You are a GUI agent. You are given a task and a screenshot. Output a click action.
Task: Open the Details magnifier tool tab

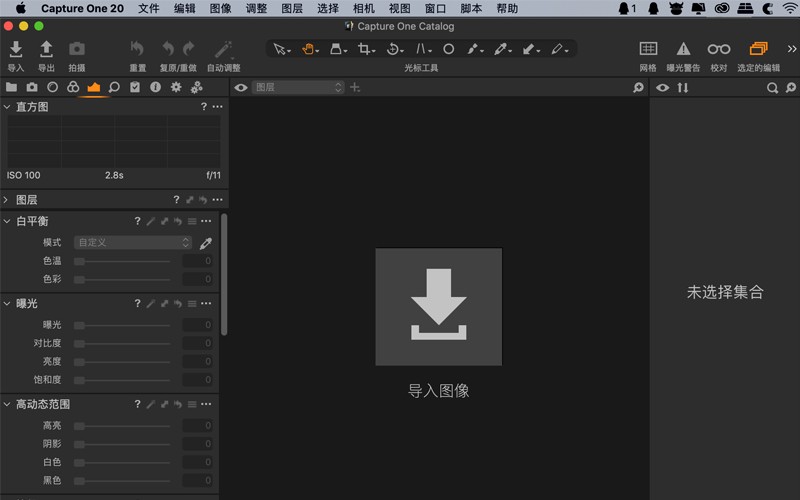[x=114, y=87]
